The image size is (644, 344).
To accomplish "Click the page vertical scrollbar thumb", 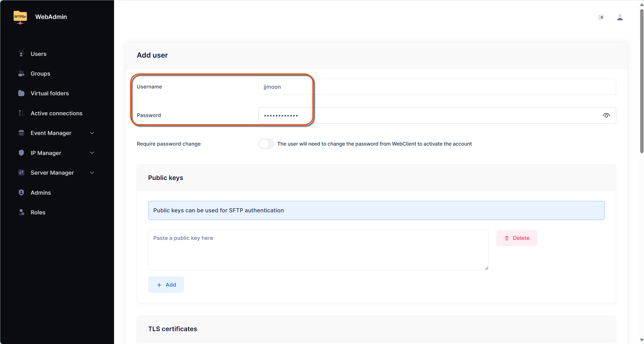I will tap(641, 81).
